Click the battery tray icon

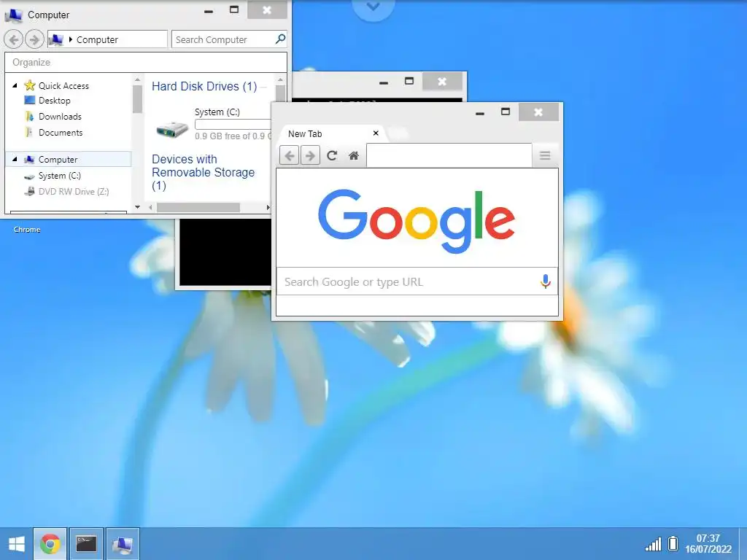[x=673, y=543]
